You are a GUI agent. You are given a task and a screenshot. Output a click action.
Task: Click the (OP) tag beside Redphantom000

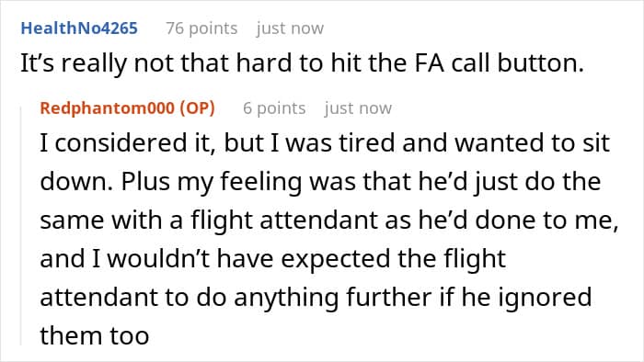197,108
